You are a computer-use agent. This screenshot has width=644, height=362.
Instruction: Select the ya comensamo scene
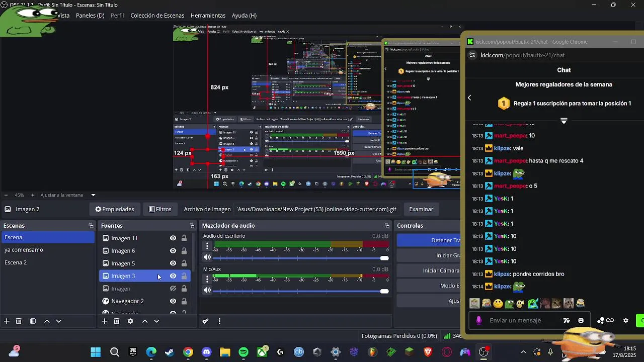point(47,250)
